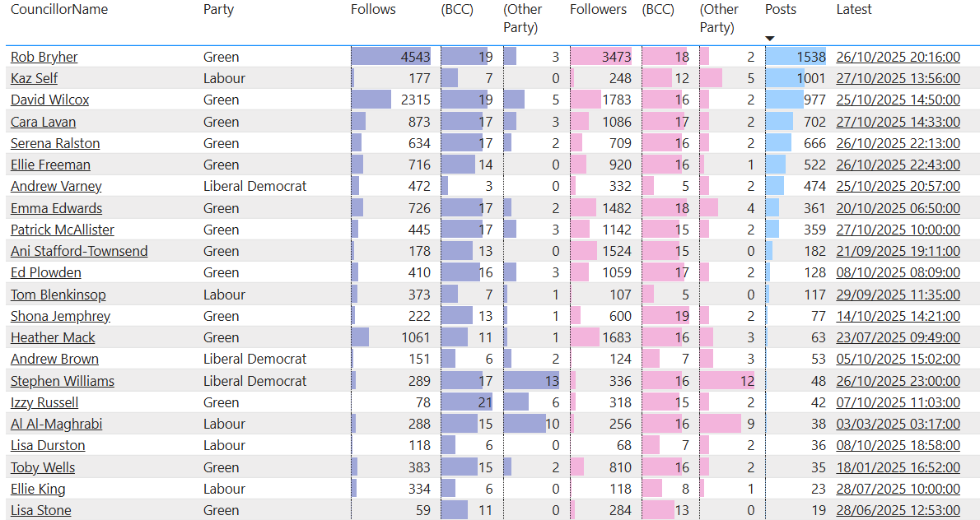The width and height of the screenshot is (980, 520).
Task: Open Rob Bryher's councillor link
Action: point(44,57)
